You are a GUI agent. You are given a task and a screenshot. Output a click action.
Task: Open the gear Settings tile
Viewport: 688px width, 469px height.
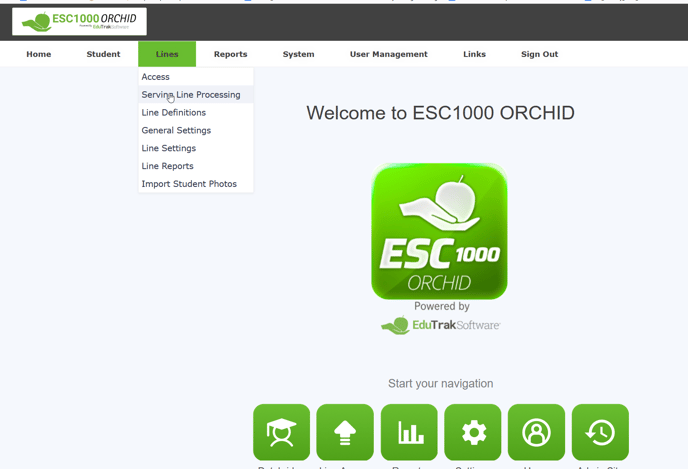[x=473, y=432]
